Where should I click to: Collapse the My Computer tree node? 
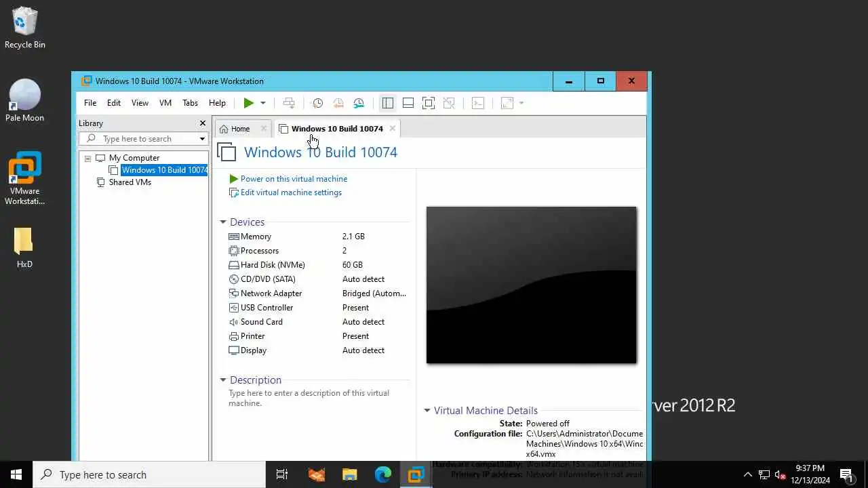[87, 158]
